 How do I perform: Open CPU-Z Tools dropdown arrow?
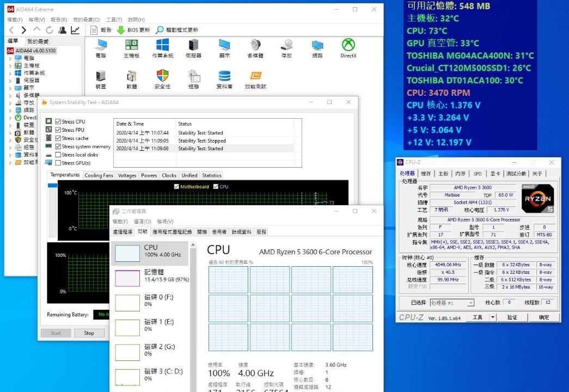(x=492, y=317)
